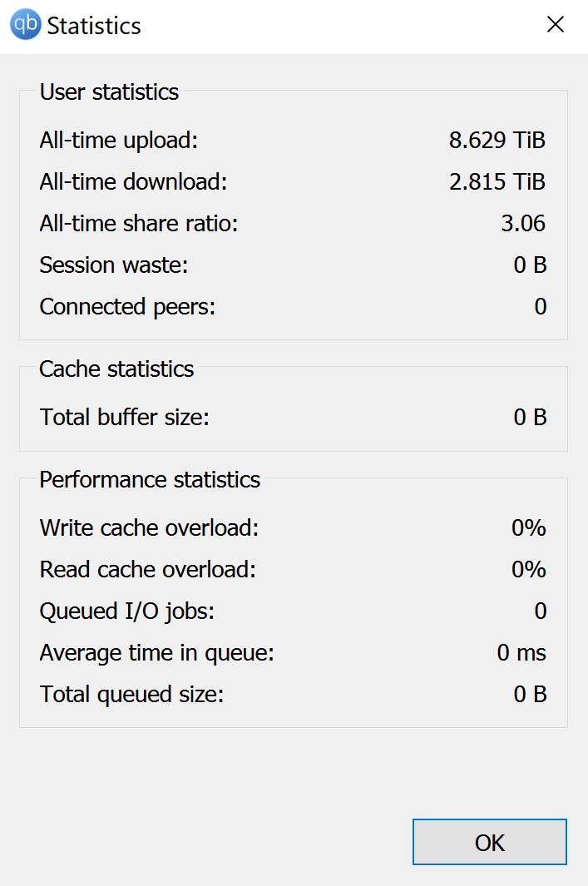This screenshot has width=588, height=886.
Task: Select the All-time share ratio label
Action: coord(138,223)
